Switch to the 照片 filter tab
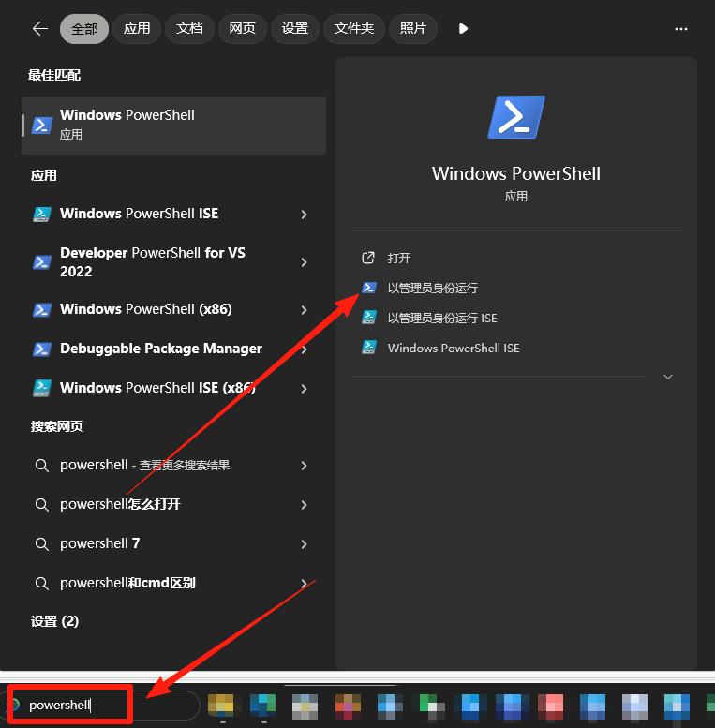The image size is (715, 728). [412, 29]
